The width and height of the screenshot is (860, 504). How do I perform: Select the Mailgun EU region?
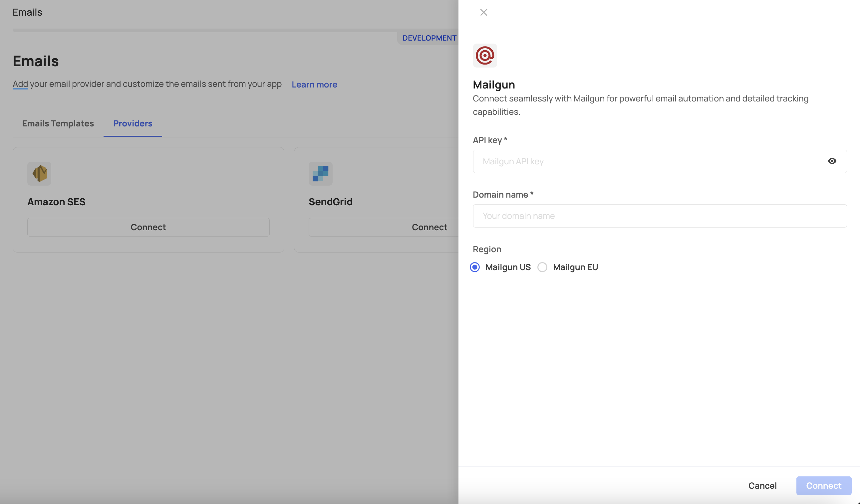pyautogui.click(x=542, y=267)
